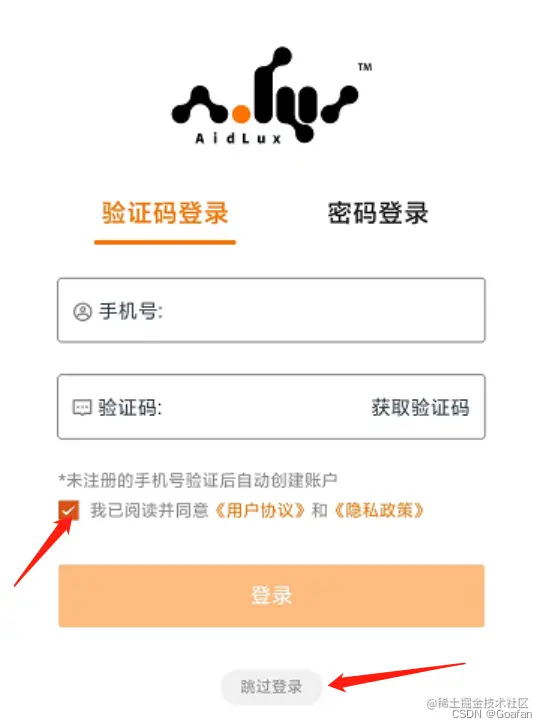Click the orange 登录 button
The image size is (547, 728).
pyautogui.click(x=271, y=596)
